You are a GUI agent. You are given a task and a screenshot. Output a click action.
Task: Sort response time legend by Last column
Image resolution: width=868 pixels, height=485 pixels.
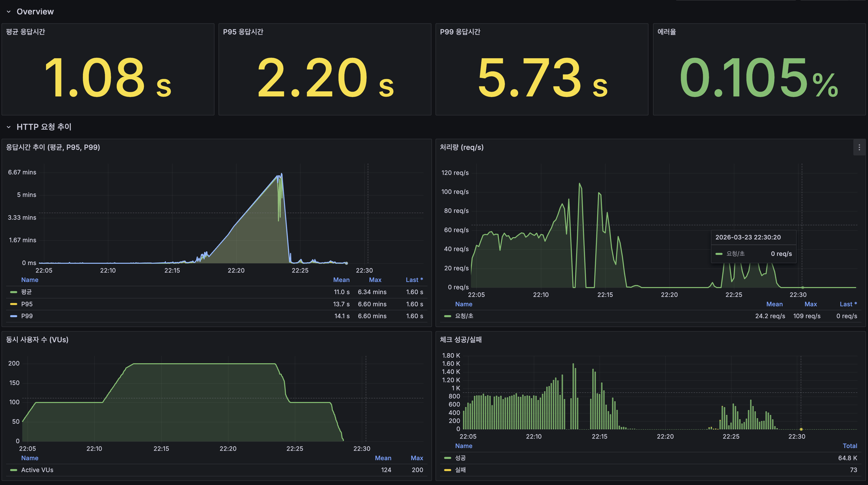414,280
